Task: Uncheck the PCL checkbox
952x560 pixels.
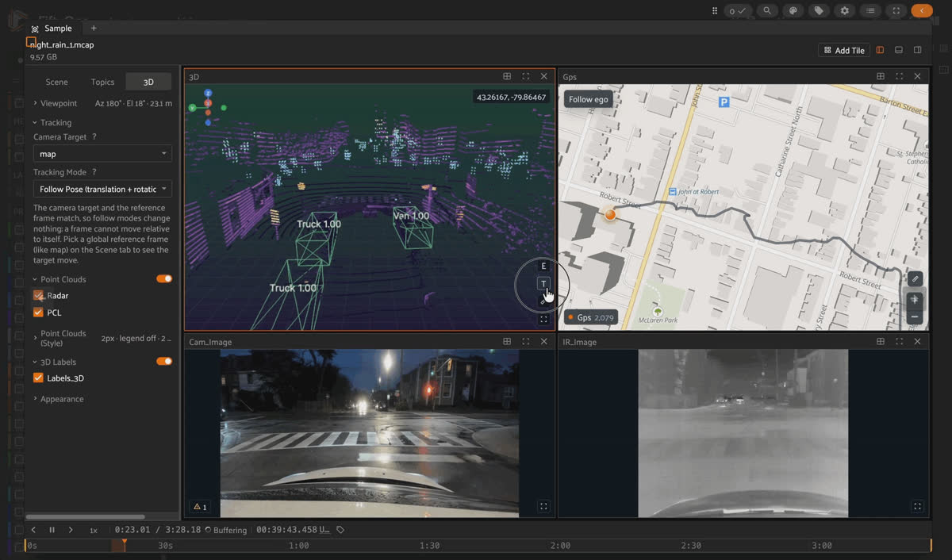Action: pos(38,313)
